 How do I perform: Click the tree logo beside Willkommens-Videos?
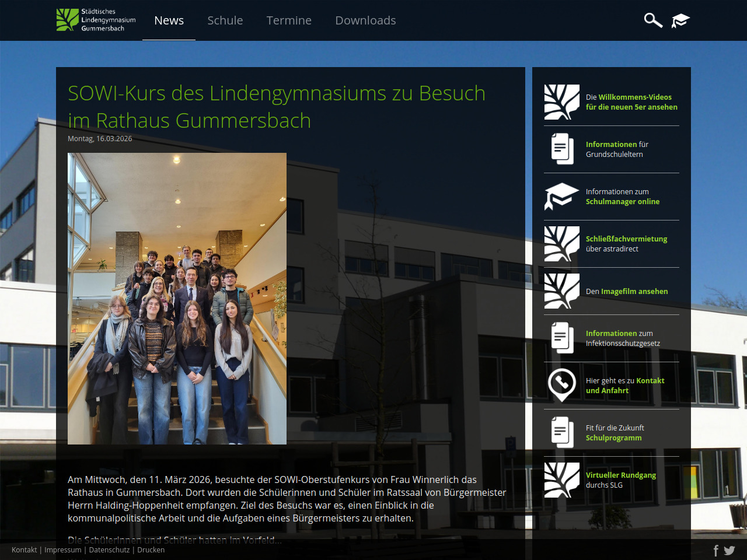(x=561, y=101)
